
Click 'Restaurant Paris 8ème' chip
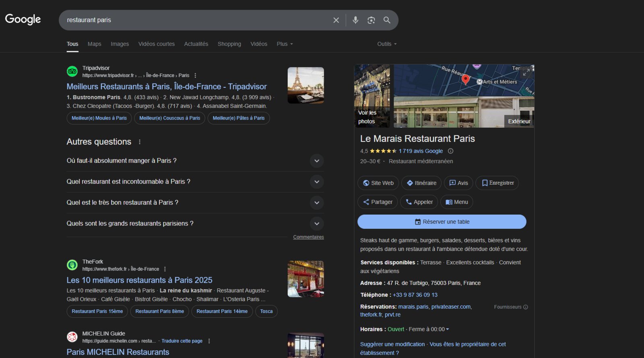160,311
